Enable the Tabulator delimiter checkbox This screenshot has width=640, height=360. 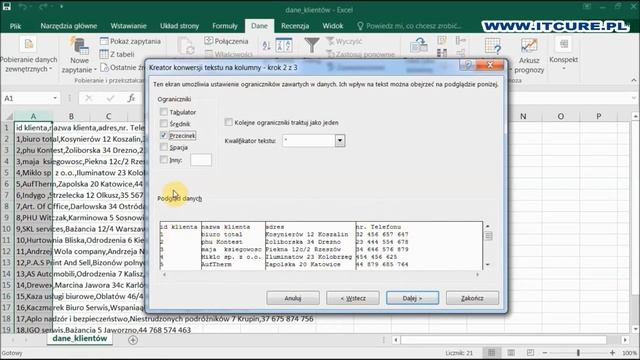164,112
